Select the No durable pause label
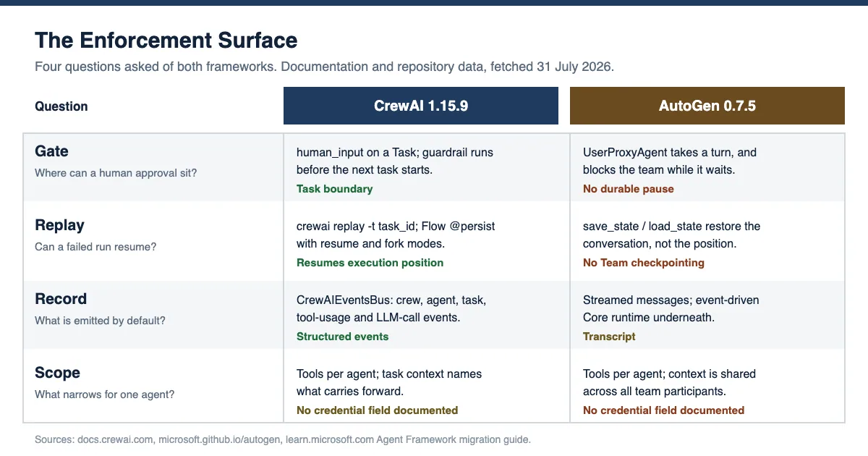Image resolution: width=868 pixels, height=456 pixels. (x=628, y=189)
